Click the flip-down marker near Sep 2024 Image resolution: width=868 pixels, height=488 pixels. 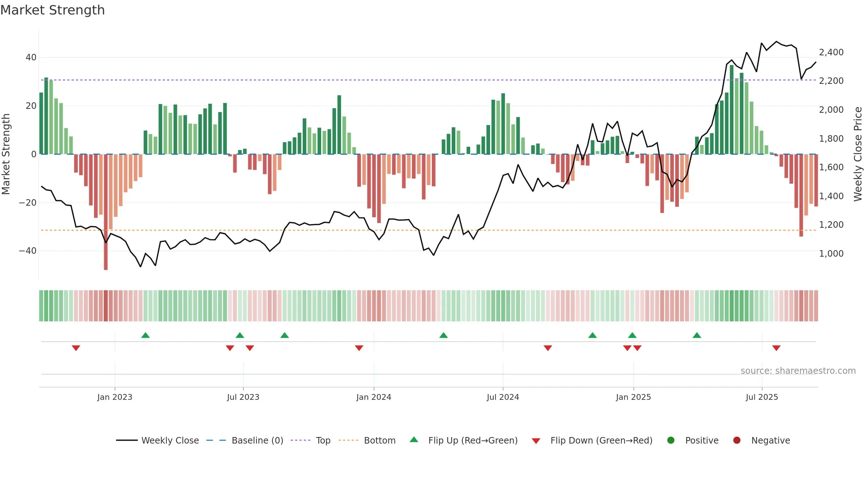[548, 348]
